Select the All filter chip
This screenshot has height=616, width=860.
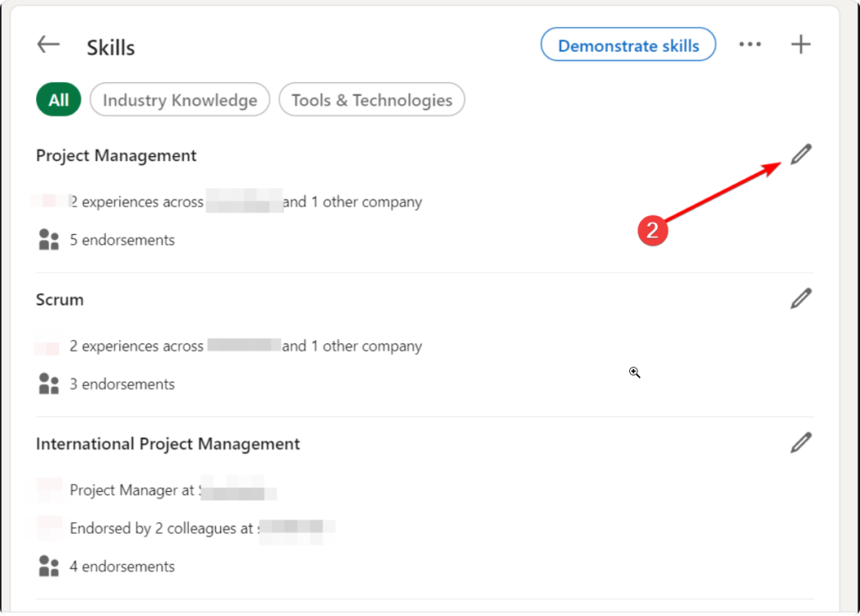58,100
